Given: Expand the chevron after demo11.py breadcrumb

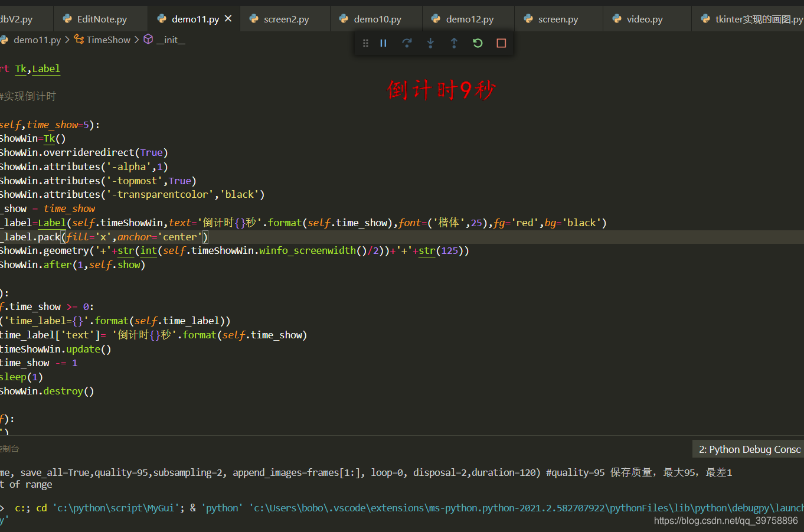Looking at the screenshot, I should pyautogui.click(x=68, y=40).
